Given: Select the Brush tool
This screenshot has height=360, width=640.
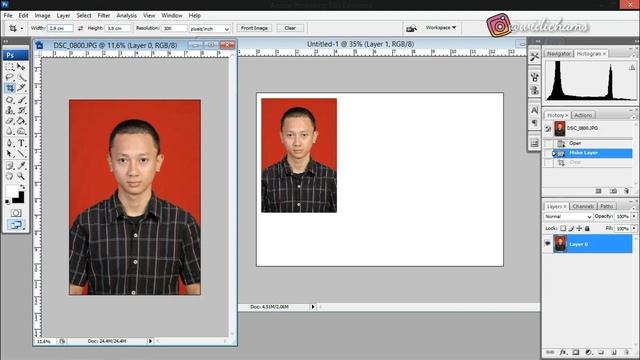Looking at the screenshot, I should [21, 100].
